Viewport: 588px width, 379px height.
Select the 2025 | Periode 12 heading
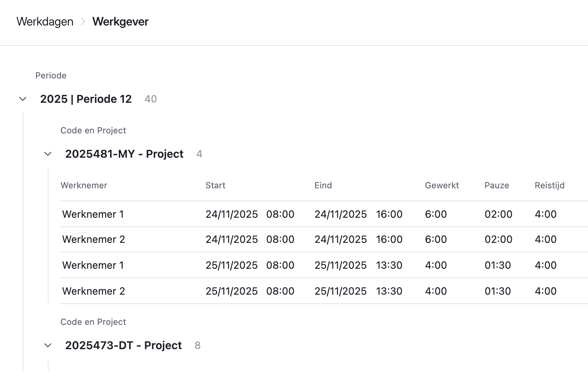pos(86,99)
